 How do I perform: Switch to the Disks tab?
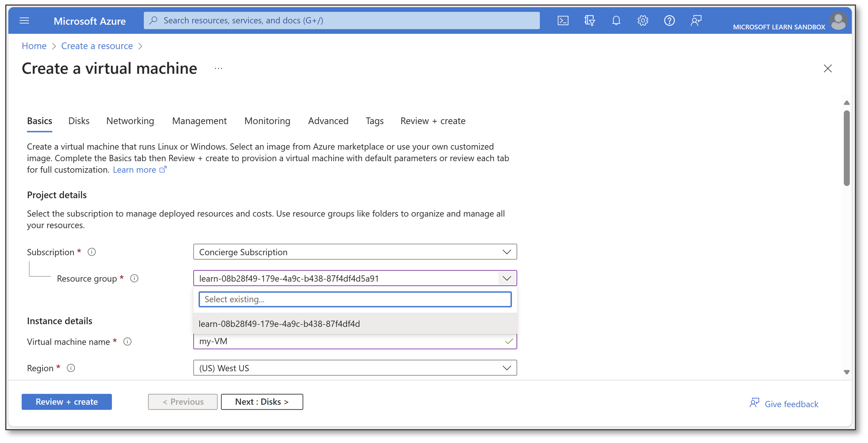click(79, 121)
